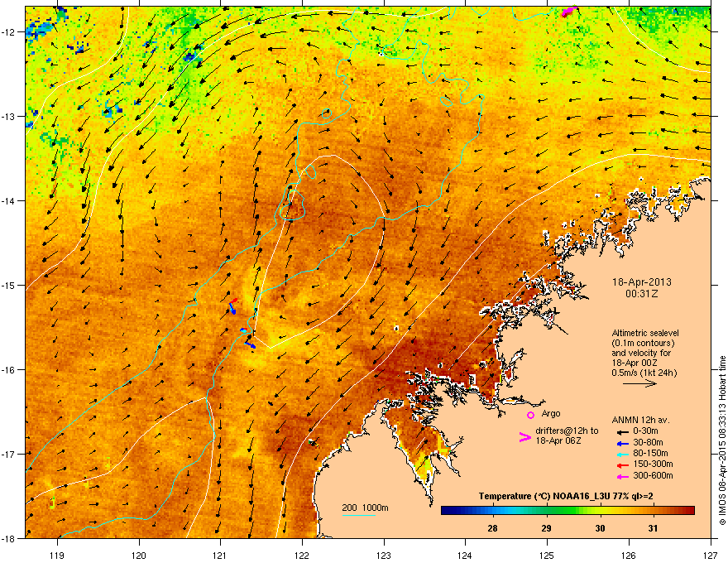Click the longitude axis label 126
The width and height of the screenshot is (728, 563).
point(629,555)
